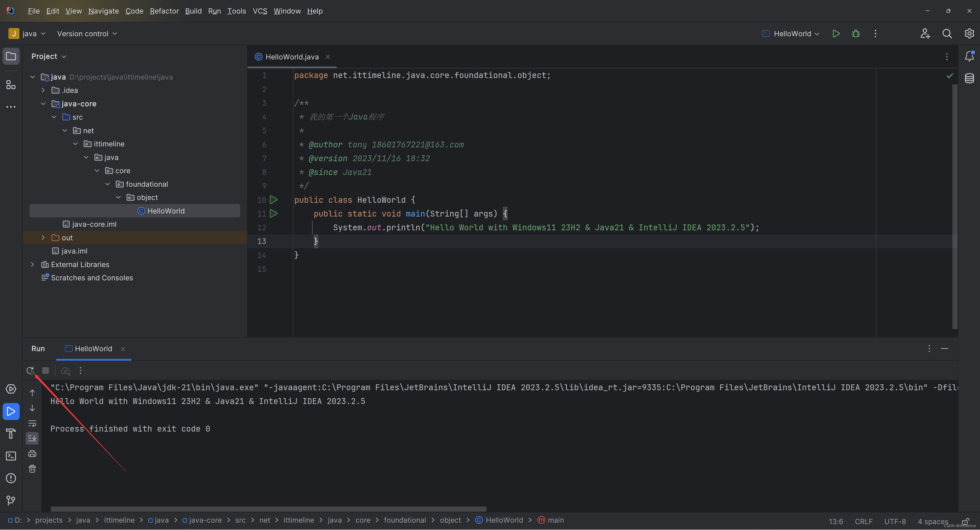
Task: Click the Settings gear icon
Action: [x=969, y=34]
